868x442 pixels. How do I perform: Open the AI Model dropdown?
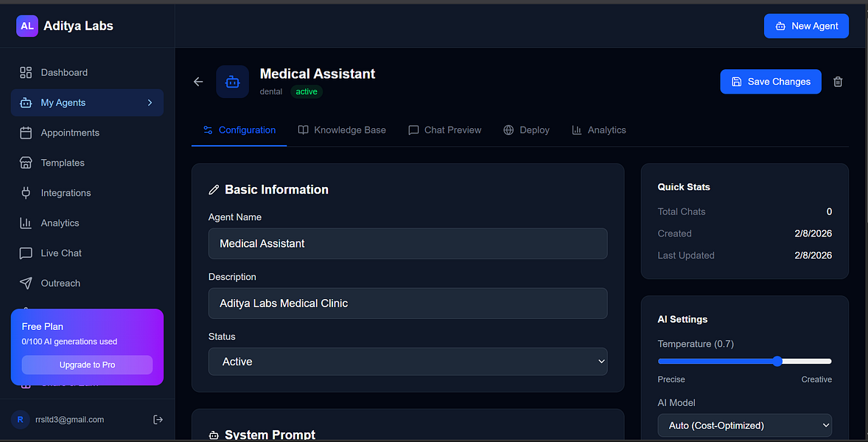point(744,425)
